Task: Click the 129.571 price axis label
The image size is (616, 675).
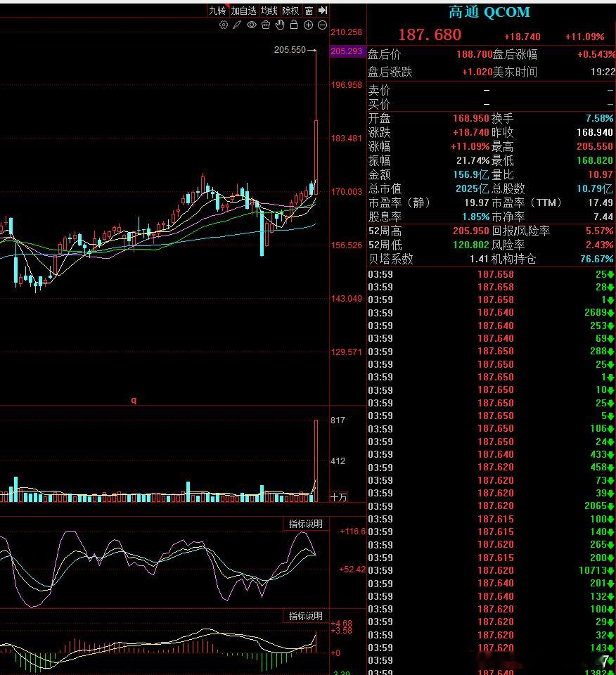Action: pyautogui.click(x=347, y=352)
